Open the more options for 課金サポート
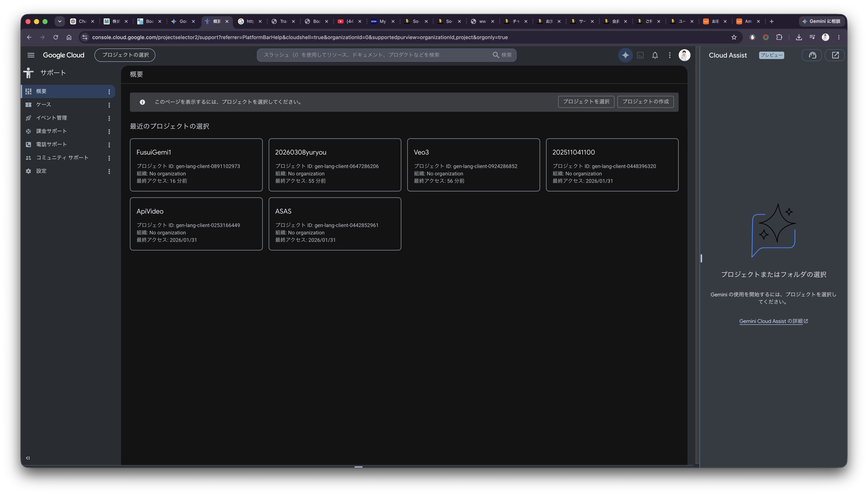 click(109, 131)
